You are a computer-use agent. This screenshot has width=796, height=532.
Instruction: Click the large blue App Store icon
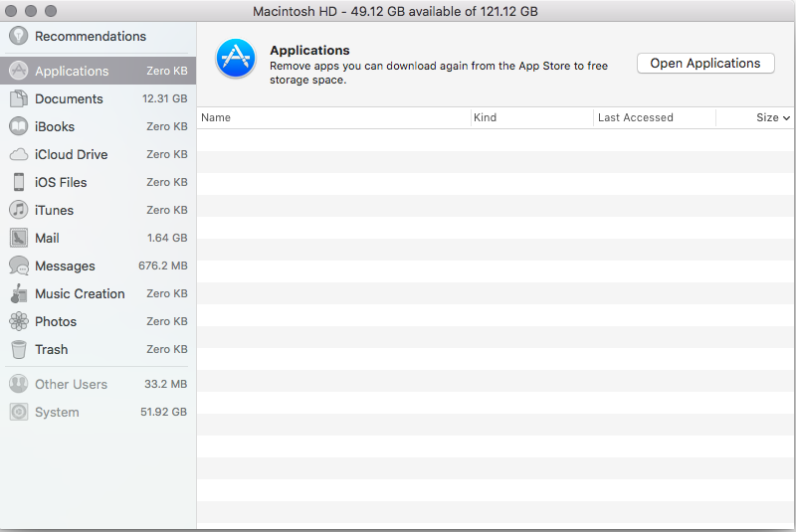[236, 59]
